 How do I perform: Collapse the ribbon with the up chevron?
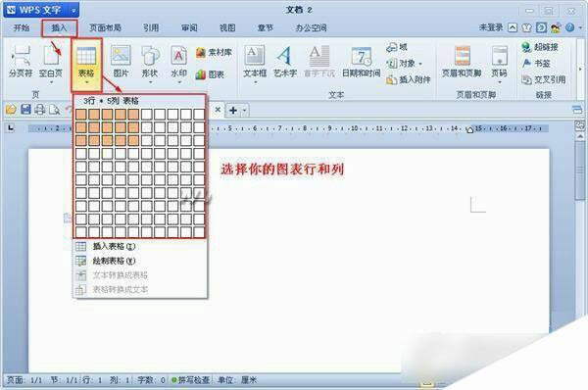pyautogui.click(x=513, y=27)
